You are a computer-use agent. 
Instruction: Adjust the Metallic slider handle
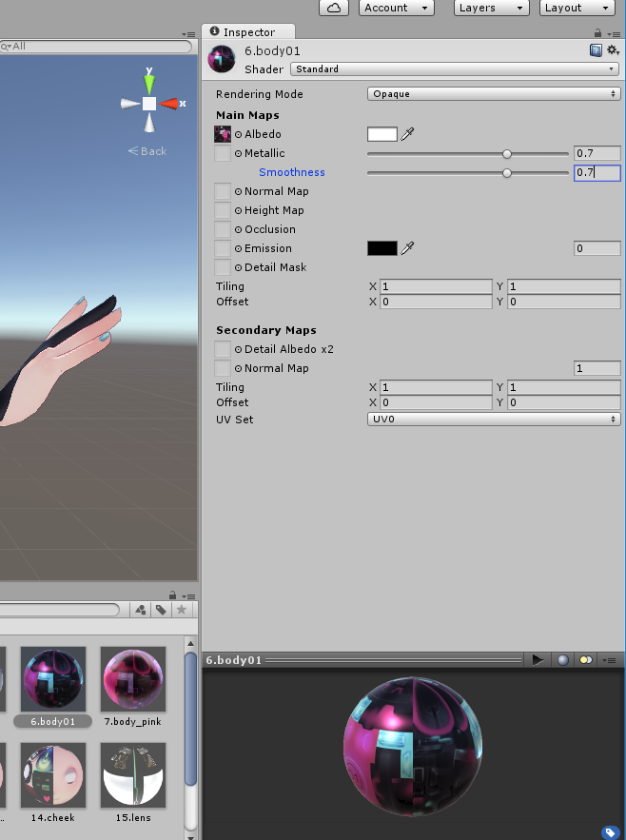(x=506, y=154)
